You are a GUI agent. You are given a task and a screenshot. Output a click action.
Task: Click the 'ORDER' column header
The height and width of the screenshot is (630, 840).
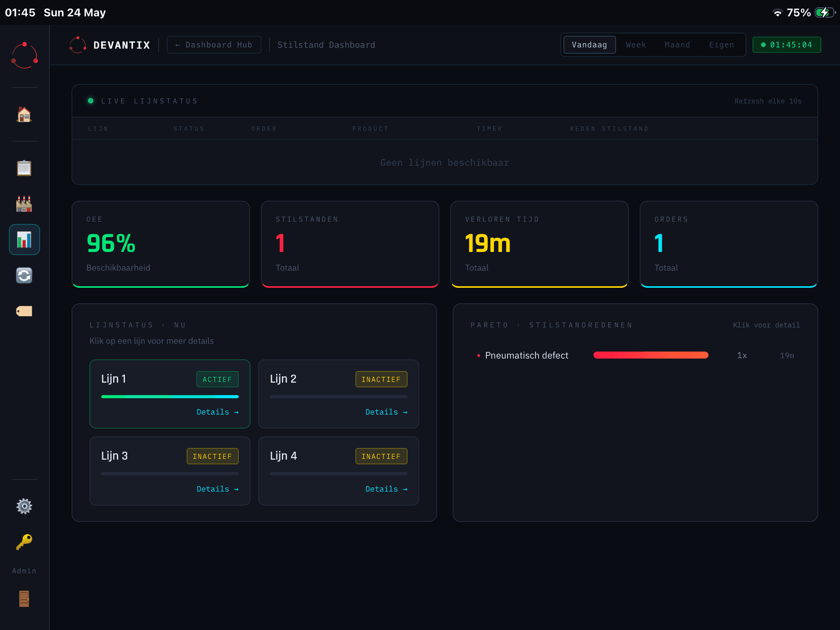(264, 129)
